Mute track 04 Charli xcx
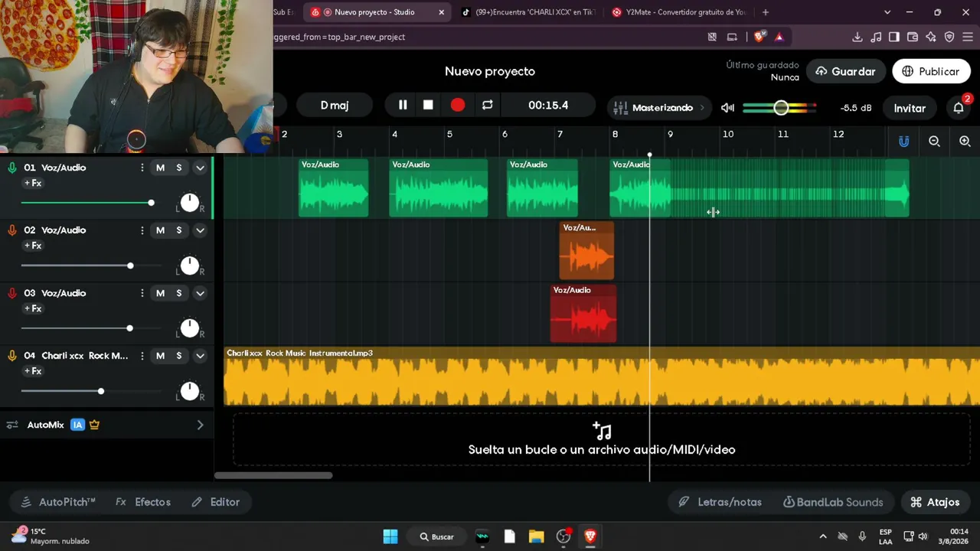The width and height of the screenshot is (980, 551). pos(160,356)
